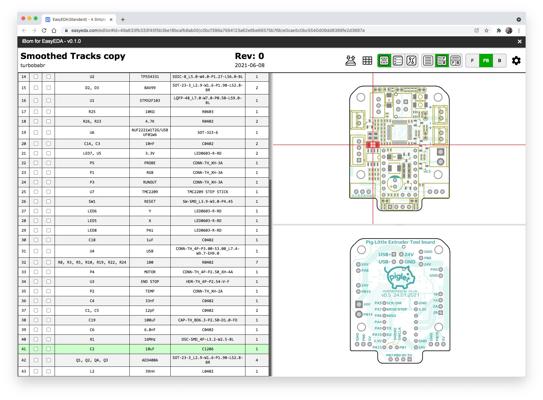
Task: Open the file and statistics icon
Action: 350,61
